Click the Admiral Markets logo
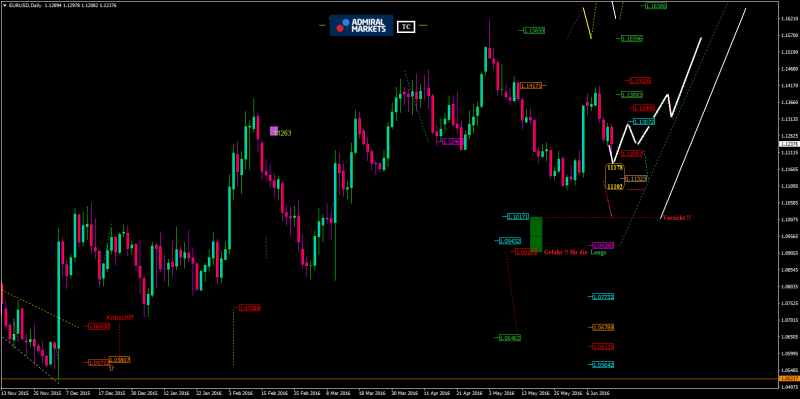The image size is (800, 399). point(361,25)
